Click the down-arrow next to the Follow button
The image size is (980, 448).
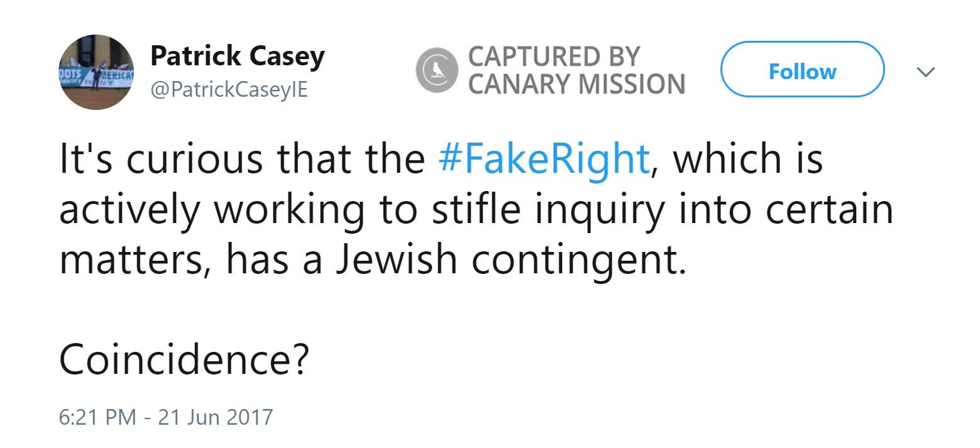click(x=926, y=71)
